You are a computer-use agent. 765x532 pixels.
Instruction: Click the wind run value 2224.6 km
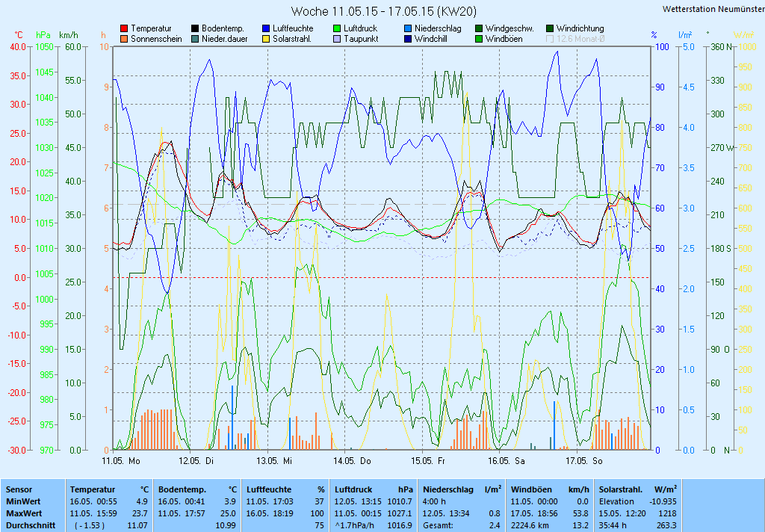coord(531,526)
